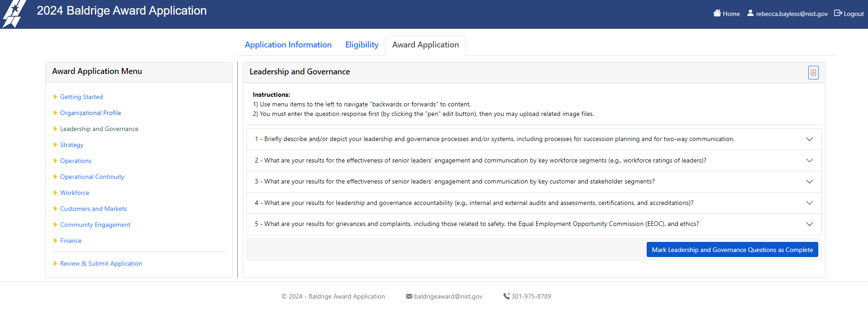Open Review & Submit Application link

click(101, 263)
